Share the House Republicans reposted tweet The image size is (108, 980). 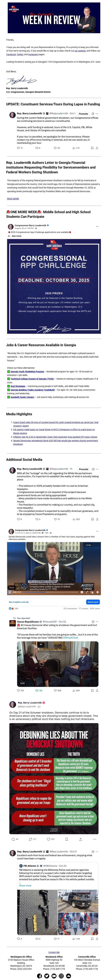(x=97, y=690)
